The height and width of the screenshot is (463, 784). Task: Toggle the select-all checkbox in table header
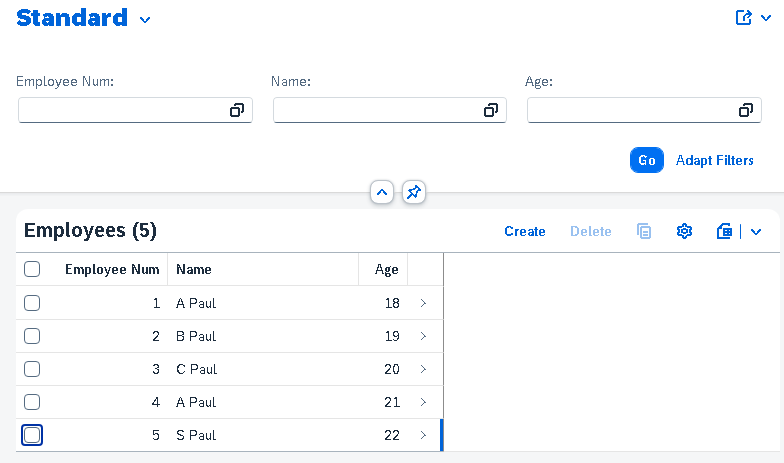click(32, 269)
